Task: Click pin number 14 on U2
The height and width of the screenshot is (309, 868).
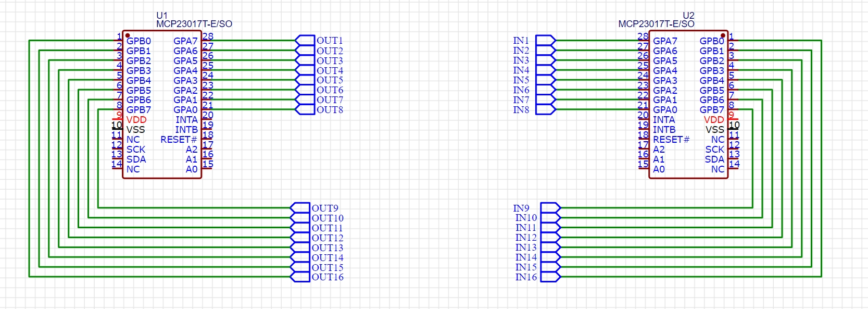Action: pyautogui.click(x=734, y=164)
